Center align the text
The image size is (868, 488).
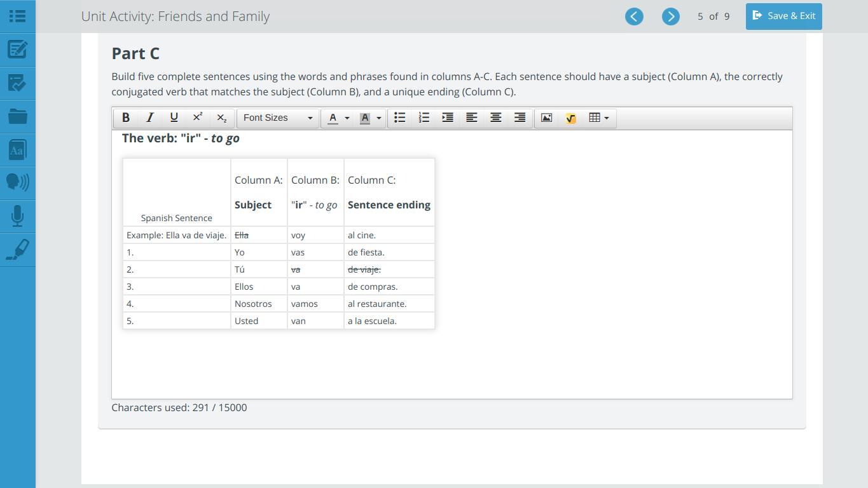495,118
